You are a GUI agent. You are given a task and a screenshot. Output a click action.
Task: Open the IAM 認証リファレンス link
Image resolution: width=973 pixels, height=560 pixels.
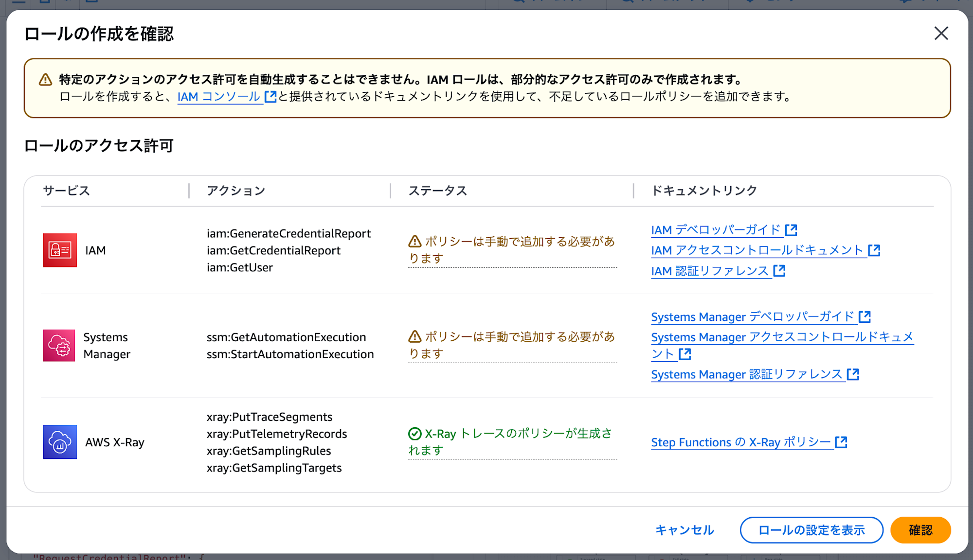(710, 271)
